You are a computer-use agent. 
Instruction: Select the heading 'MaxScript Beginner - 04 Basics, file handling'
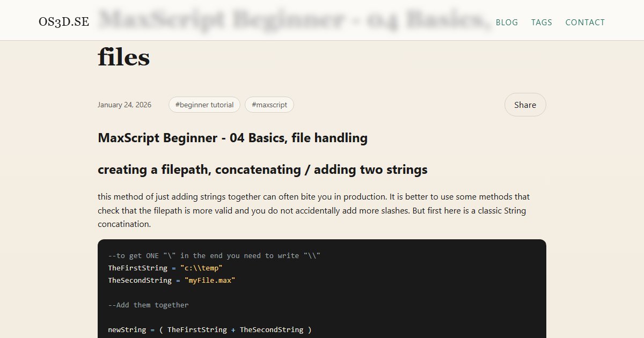[232, 138]
